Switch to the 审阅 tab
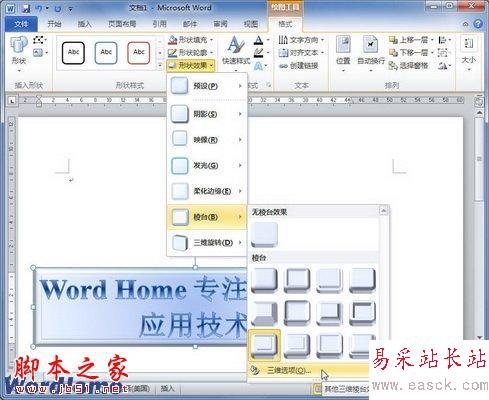 pyautogui.click(x=220, y=24)
